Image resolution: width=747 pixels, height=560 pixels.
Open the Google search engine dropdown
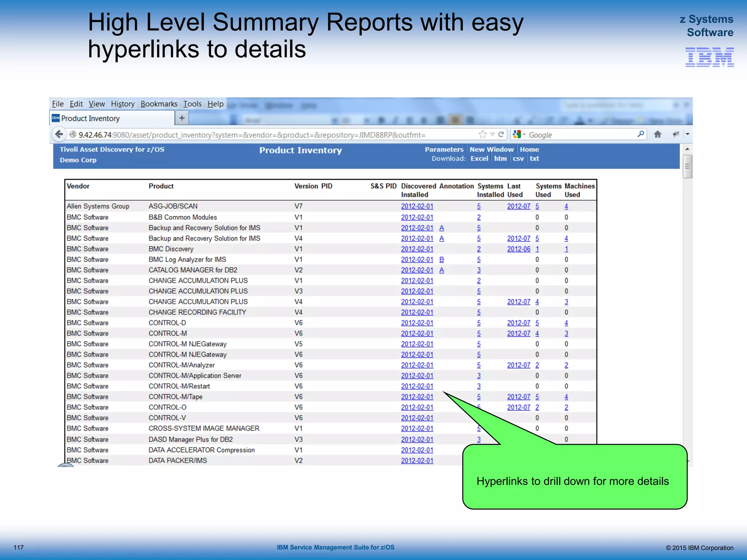pos(519,135)
